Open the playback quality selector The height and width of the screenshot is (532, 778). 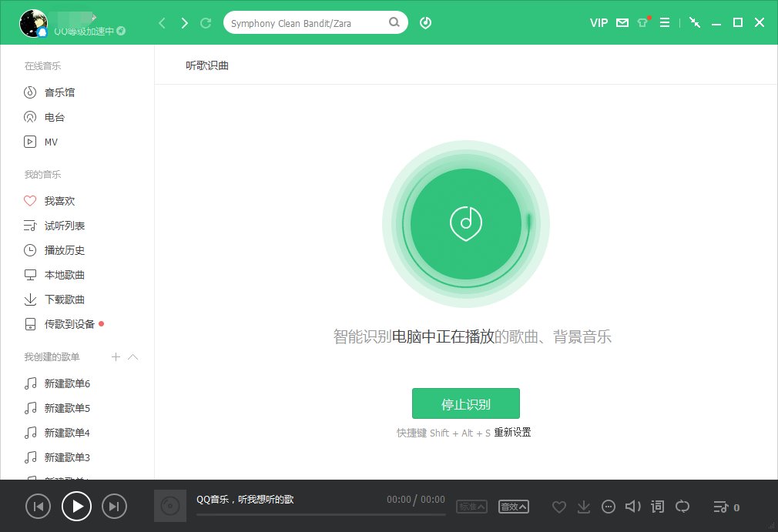click(x=471, y=507)
